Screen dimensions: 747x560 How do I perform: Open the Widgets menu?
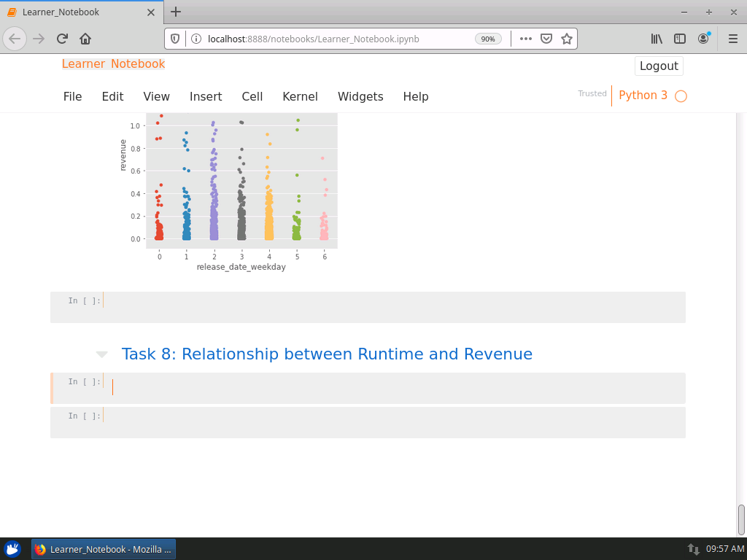[x=360, y=97]
